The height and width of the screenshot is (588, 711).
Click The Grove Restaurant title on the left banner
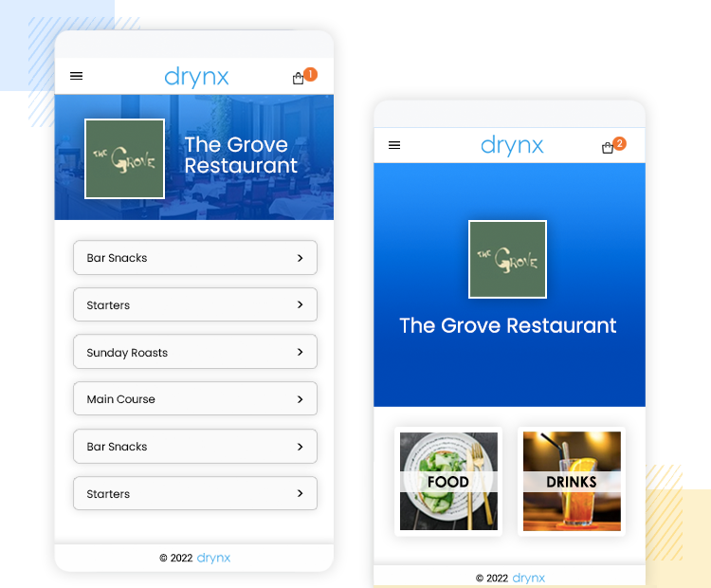click(x=241, y=156)
